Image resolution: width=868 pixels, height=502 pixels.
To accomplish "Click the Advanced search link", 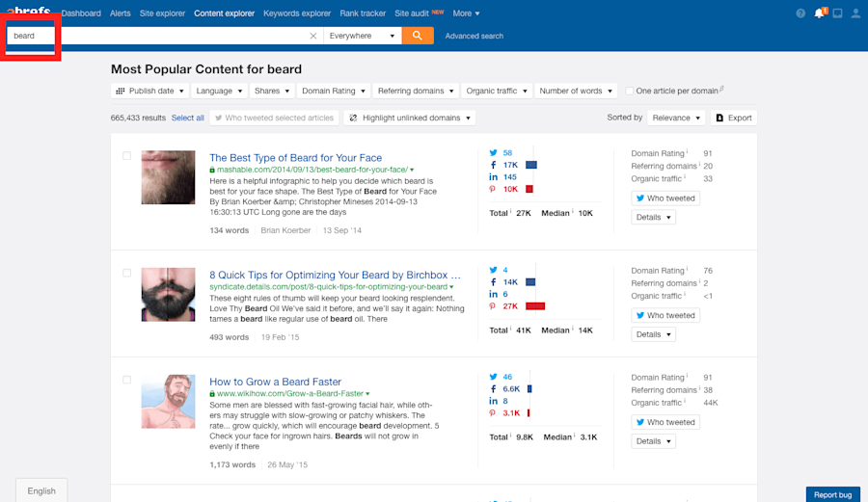I will pos(475,36).
